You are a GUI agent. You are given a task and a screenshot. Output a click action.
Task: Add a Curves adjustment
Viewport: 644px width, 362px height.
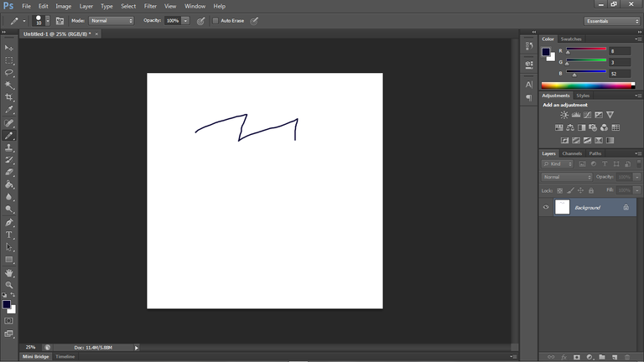[x=588, y=115]
